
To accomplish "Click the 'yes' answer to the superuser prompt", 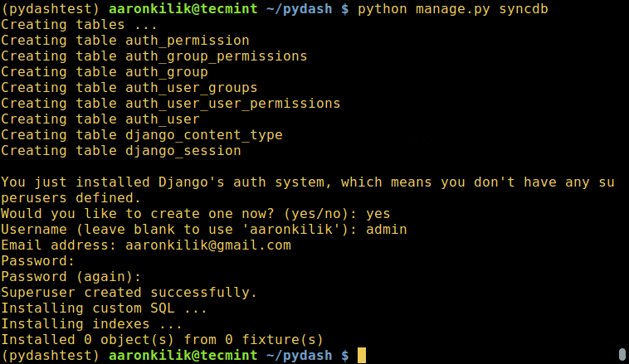I will (x=378, y=214).
